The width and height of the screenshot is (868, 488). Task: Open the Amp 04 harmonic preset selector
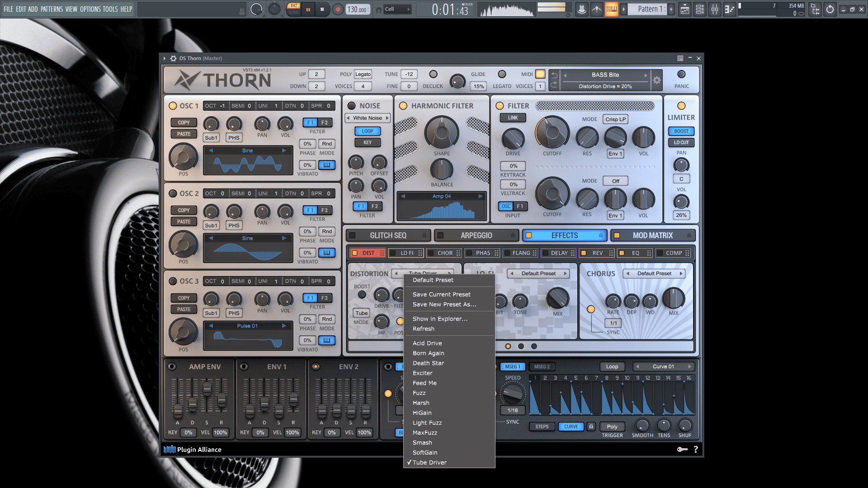click(441, 196)
